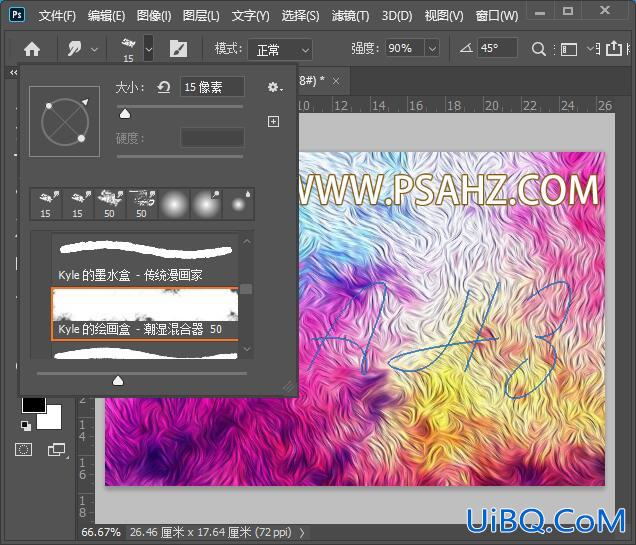Click the document size status info text
Screen dimensions: 636x545
(x=211, y=532)
